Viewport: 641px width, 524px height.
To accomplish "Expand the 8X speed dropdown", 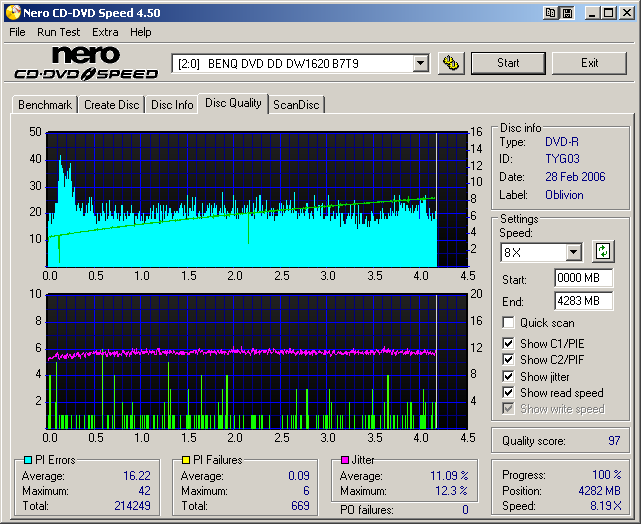I will [x=573, y=252].
